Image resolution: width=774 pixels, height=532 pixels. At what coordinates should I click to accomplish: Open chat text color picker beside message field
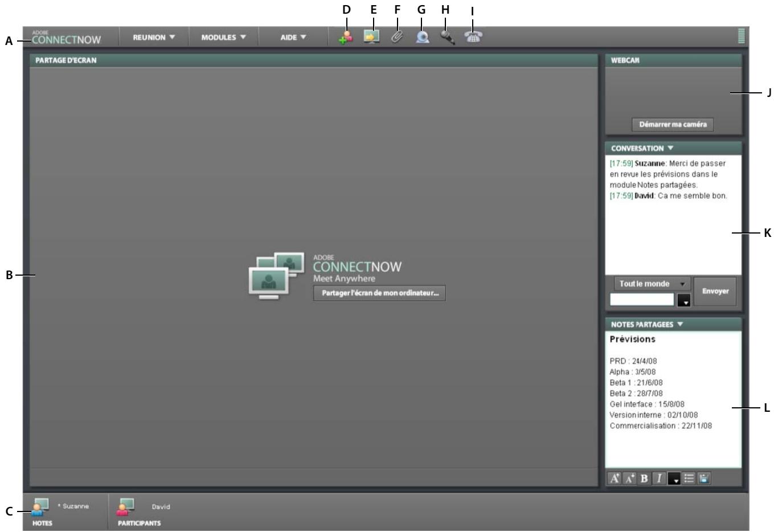[684, 300]
